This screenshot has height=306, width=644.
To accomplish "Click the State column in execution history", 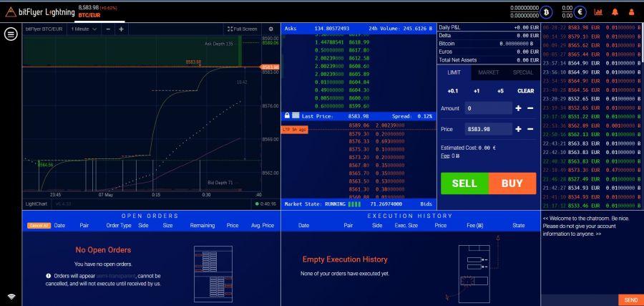I will [x=518, y=226].
